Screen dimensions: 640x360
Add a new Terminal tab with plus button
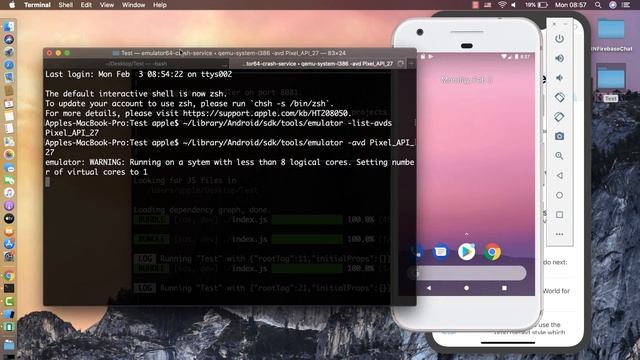coord(411,64)
